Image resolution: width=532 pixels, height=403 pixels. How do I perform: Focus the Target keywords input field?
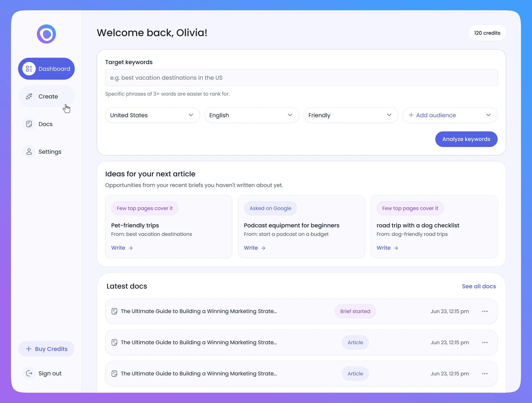301,78
